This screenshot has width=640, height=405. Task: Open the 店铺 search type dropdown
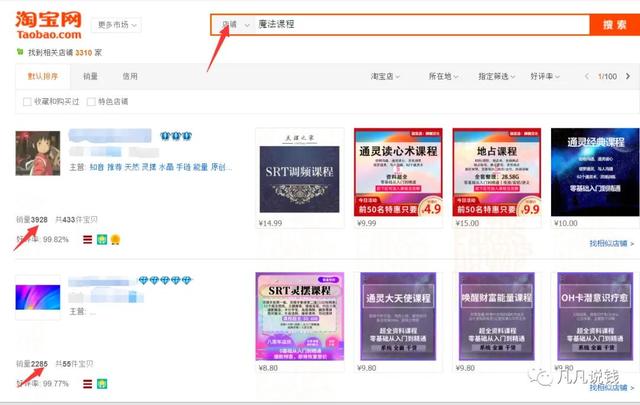(x=236, y=24)
